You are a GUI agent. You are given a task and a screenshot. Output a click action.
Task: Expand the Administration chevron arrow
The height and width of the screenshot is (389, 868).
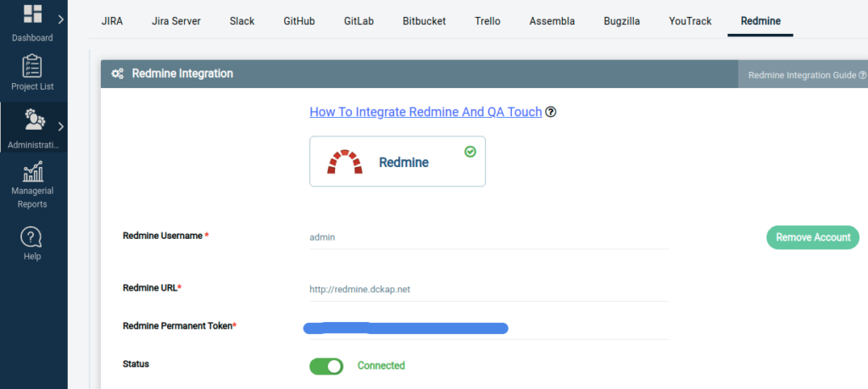[x=61, y=127]
